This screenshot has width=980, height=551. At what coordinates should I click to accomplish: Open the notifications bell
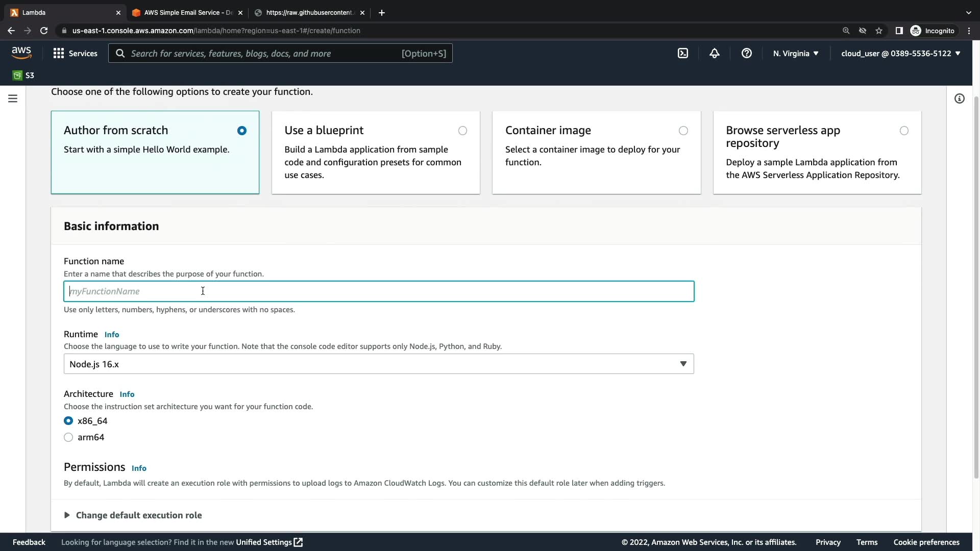click(715, 53)
